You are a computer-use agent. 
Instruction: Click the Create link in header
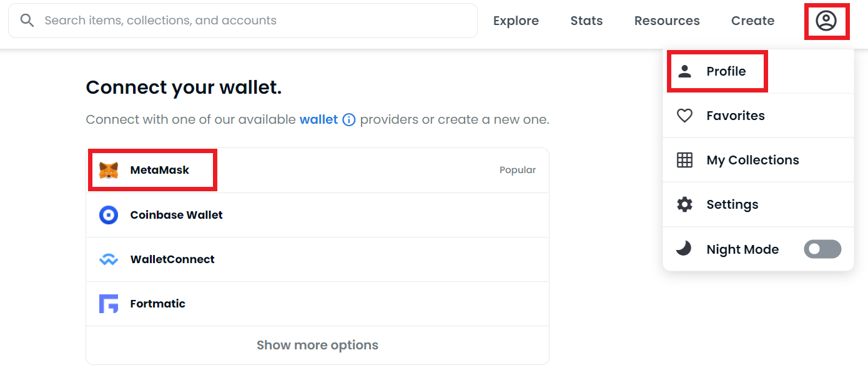point(752,21)
